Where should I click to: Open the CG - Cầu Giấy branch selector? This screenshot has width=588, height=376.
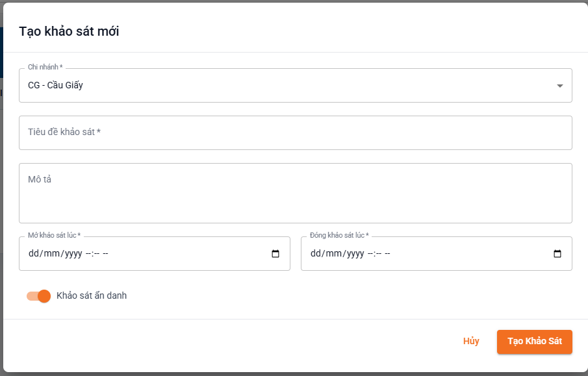pos(296,86)
